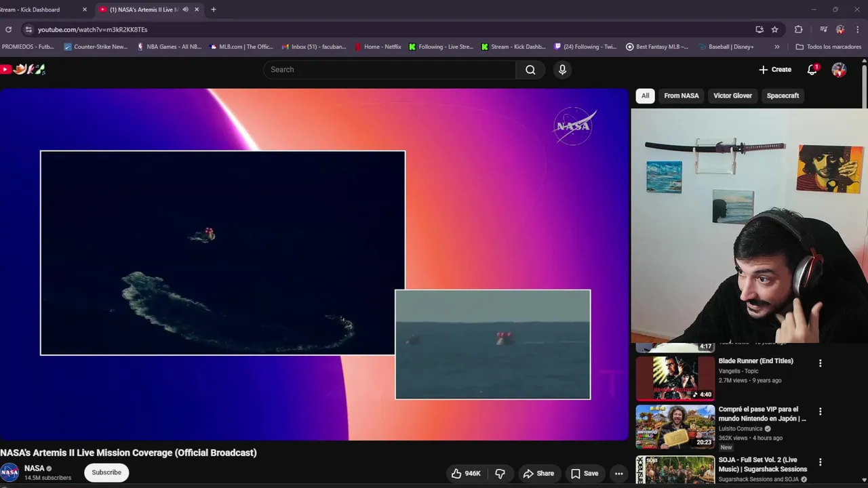Open the NBA Games bookmark
Screen dimensions: 868x488
pyautogui.click(x=169, y=47)
